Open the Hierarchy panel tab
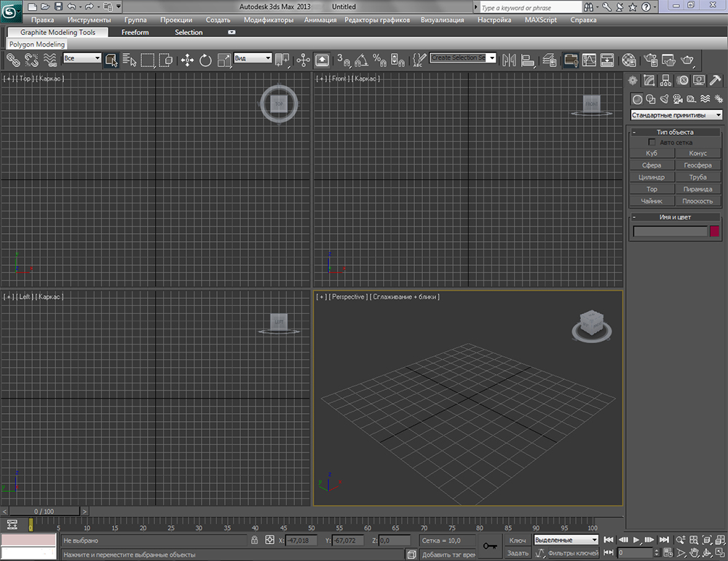Screen dimensions: 728x561 (666, 80)
